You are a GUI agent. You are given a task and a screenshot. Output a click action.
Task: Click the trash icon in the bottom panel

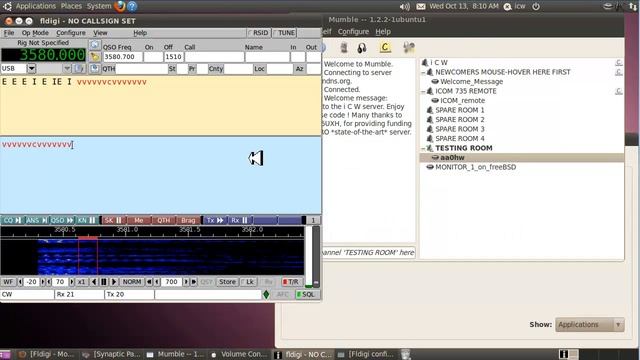pyautogui.click(x=405, y=354)
